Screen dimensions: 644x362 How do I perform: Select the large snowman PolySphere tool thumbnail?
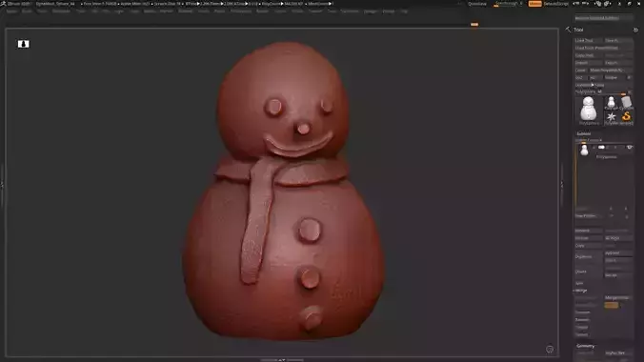588,111
